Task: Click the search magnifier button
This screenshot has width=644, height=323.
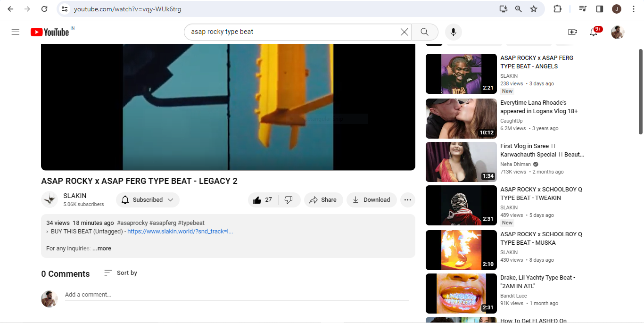Action: [x=425, y=32]
